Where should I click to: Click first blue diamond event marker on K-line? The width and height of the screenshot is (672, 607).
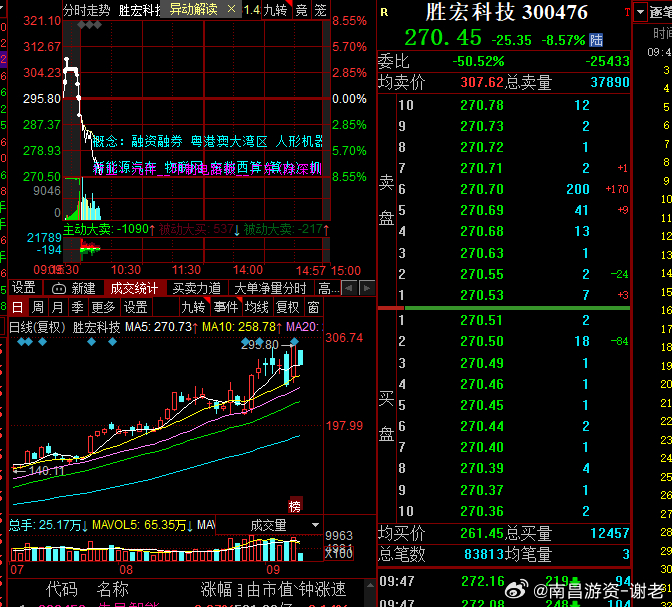pyautogui.click(x=21, y=342)
